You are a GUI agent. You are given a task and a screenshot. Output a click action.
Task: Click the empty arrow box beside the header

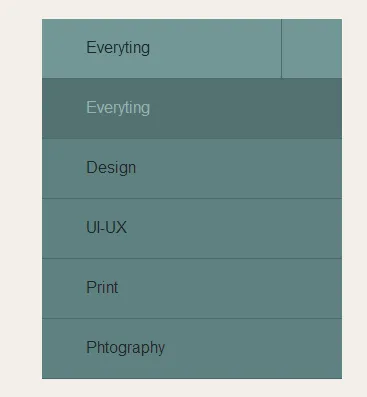pyautogui.click(x=312, y=49)
